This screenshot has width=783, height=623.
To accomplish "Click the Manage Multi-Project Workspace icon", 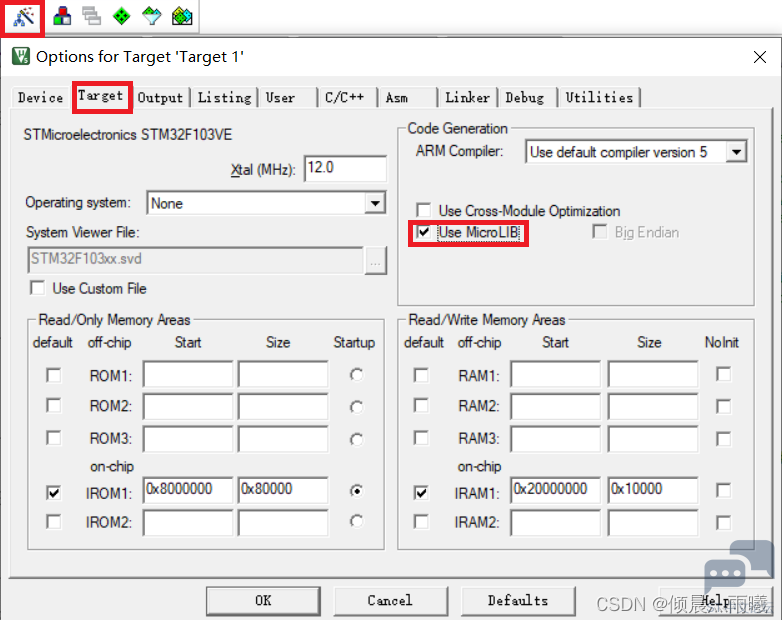I will click(91, 16).
